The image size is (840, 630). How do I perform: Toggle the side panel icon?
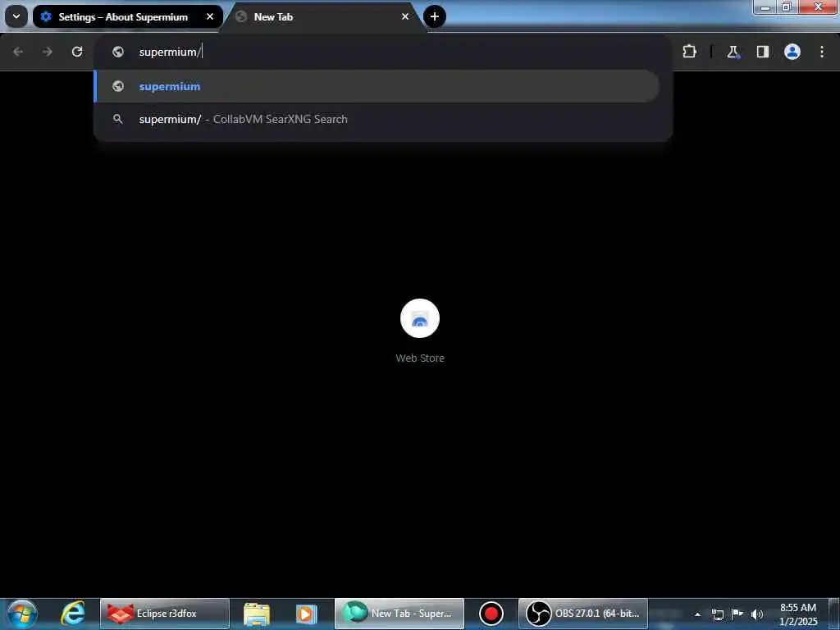pyautogui.click(x=762, y=52)
